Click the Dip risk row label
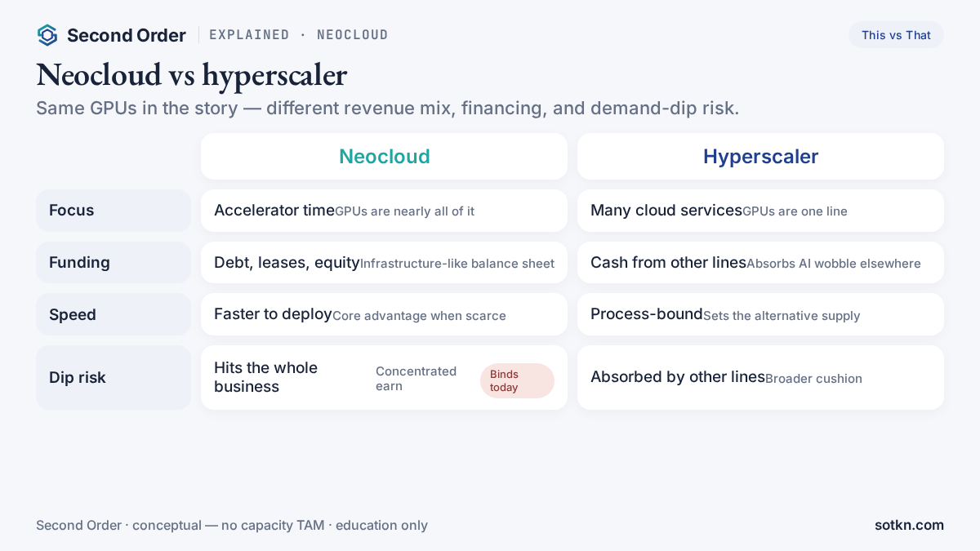This screenshot has height=551, width=980. pos(114,378)
